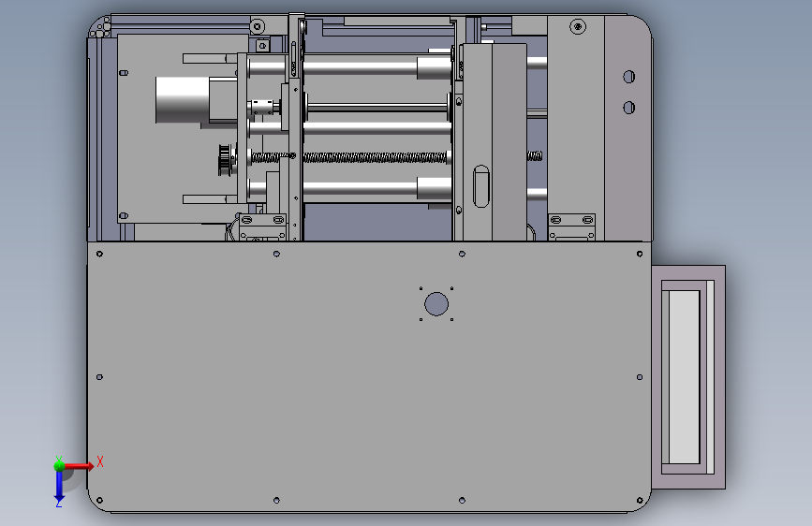Viewport: 812px width, 526px height.
Task: Click the green Y axis dot on the triad
Action: (59, 465)
